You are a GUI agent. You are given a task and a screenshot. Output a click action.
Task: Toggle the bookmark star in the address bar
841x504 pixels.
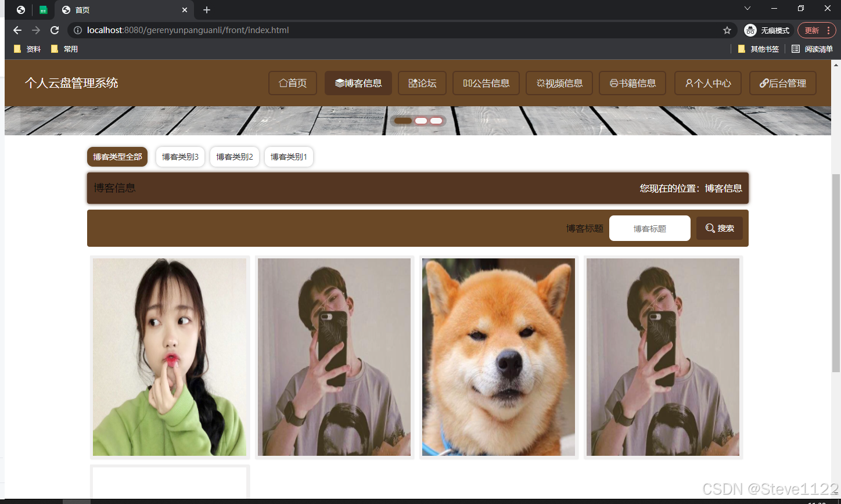[727, 30]
